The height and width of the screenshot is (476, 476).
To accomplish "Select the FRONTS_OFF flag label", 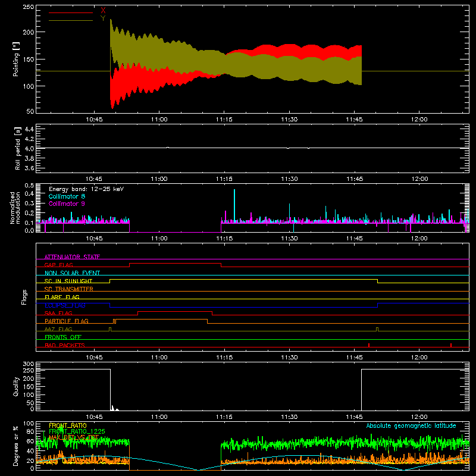I will [x=63, y=337].
